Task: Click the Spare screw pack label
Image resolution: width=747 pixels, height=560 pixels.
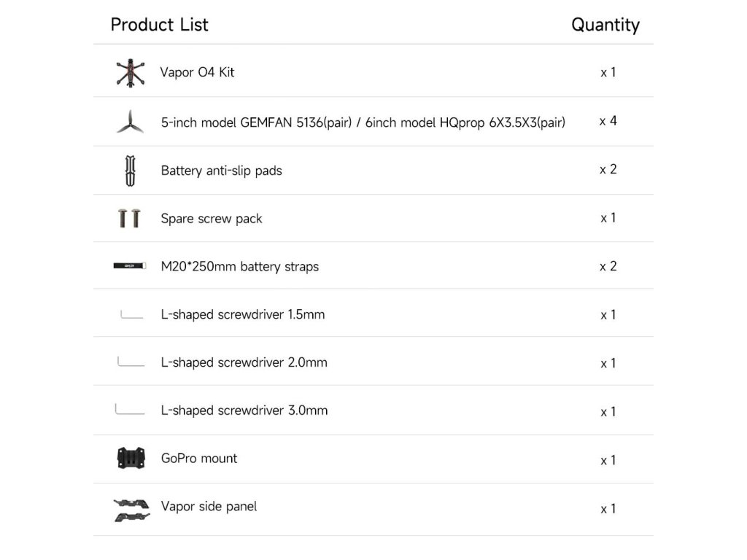Action: (212, 219)
